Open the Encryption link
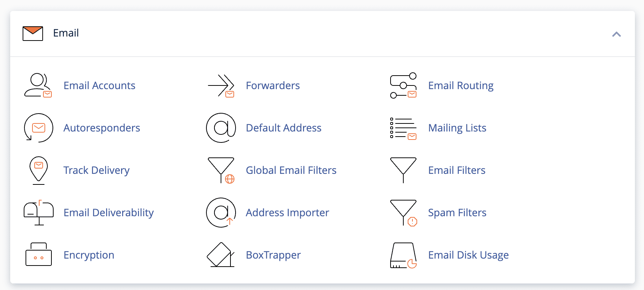Image resolution: width=644 pixels, height=290 pixels. pos(89,255)
